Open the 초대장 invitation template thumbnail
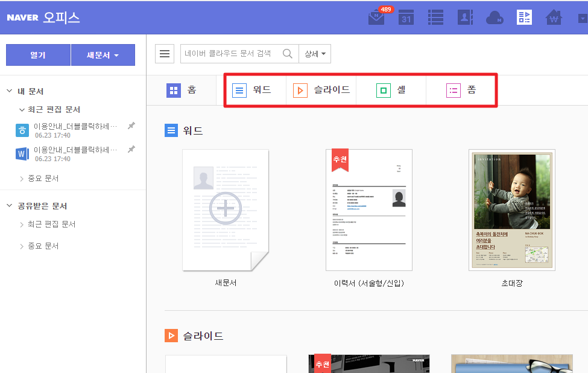This screenshot has height=373, width=588. [x=512, y=209]
